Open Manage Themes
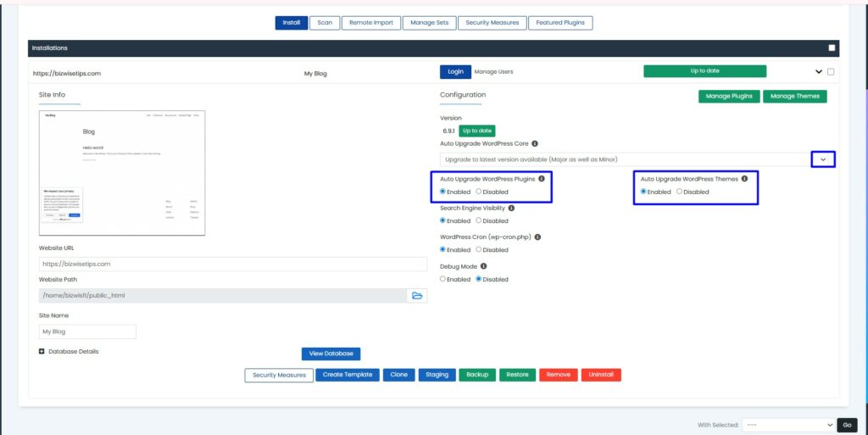 pyautogui.click(x=795, y=97)
